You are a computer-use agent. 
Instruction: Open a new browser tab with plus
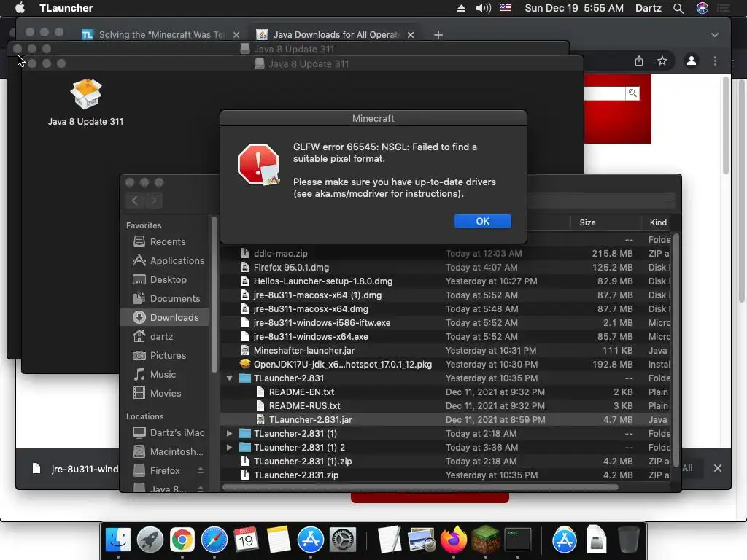click(438, 35)
